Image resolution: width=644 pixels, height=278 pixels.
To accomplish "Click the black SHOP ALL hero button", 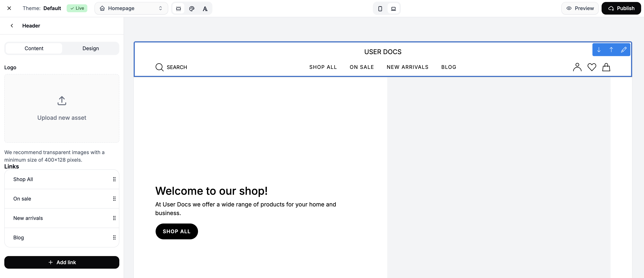I will click(177, 231).
